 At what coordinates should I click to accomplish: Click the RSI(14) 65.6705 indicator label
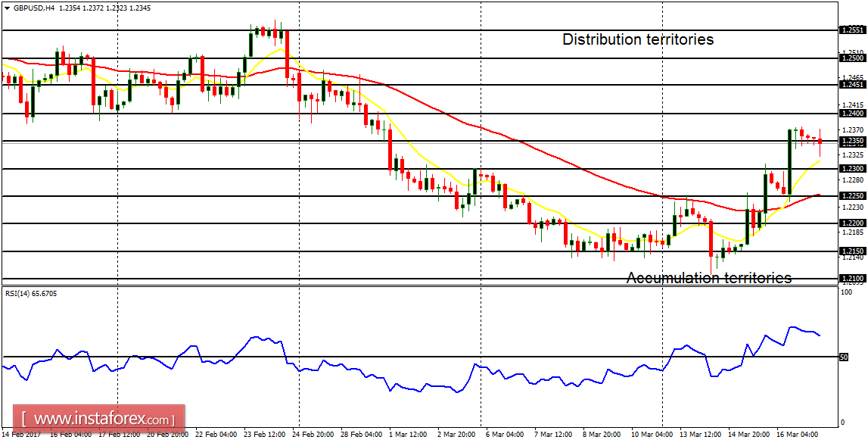pyautogui.click(x=30, y=294)
